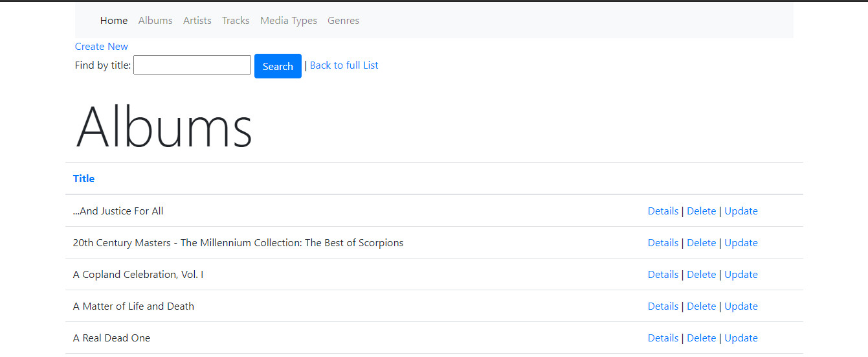Image resolution: width=868 pixels, height=357 pixels.
Task: View Details for ...And Justice For All
Action: coord(663,211)
